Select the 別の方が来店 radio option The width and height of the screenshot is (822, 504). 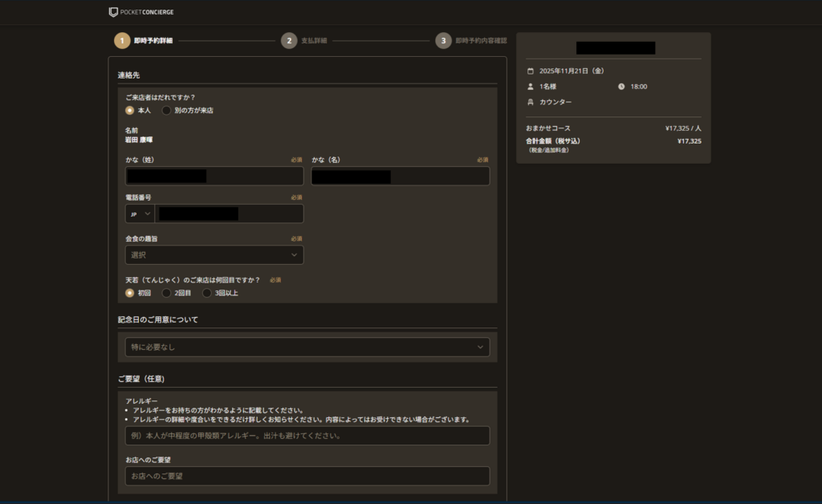point(167,111)
